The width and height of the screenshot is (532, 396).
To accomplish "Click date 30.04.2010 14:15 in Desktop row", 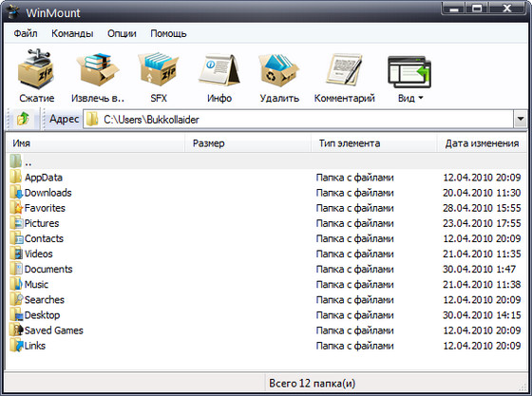I will tap(482, 315).
